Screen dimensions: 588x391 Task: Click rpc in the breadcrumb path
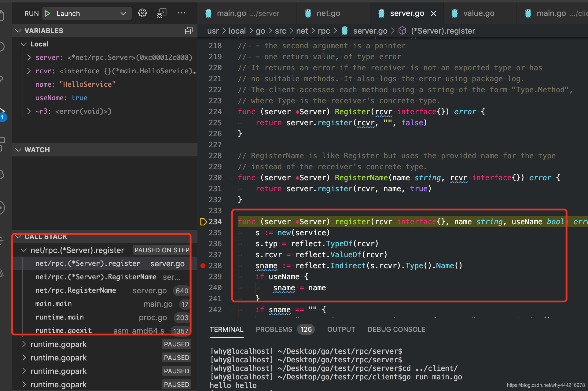324,31
